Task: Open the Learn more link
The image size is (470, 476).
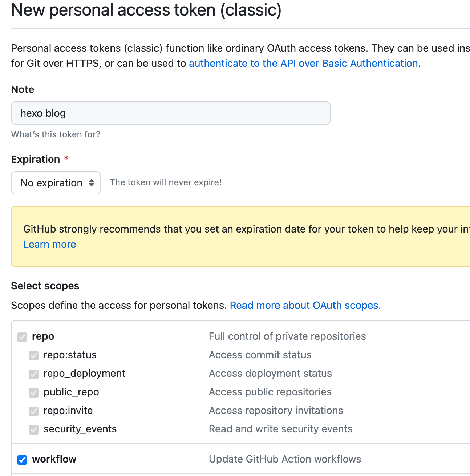Action: 50,244
